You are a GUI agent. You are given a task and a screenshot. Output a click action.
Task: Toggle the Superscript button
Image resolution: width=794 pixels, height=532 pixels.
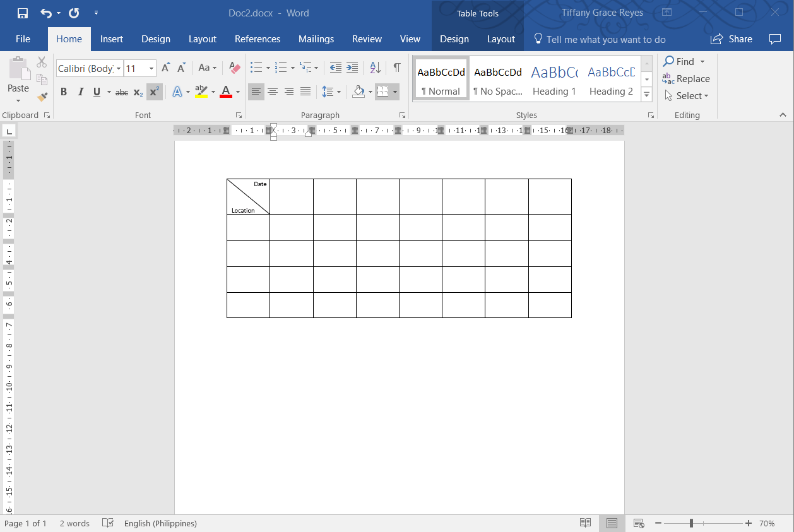point(154,92)
